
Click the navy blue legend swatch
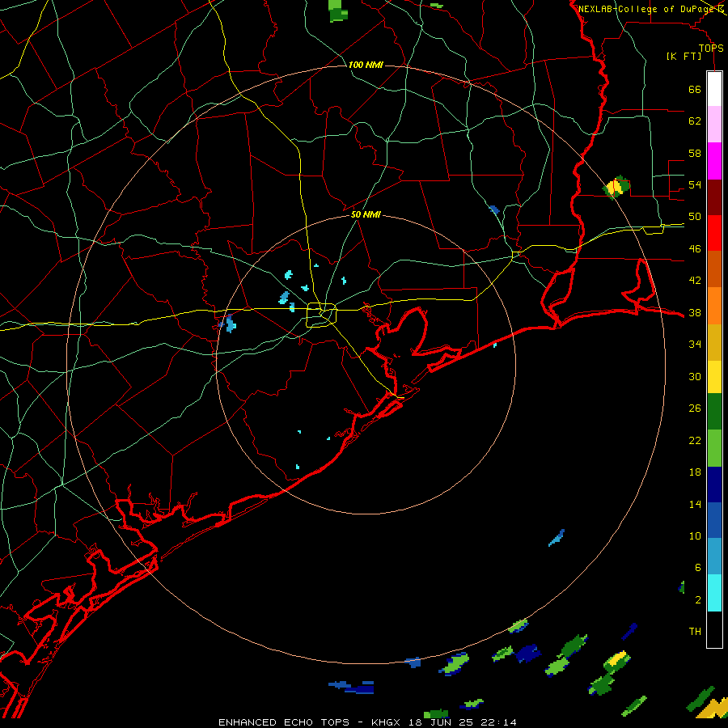coord(714,485)
